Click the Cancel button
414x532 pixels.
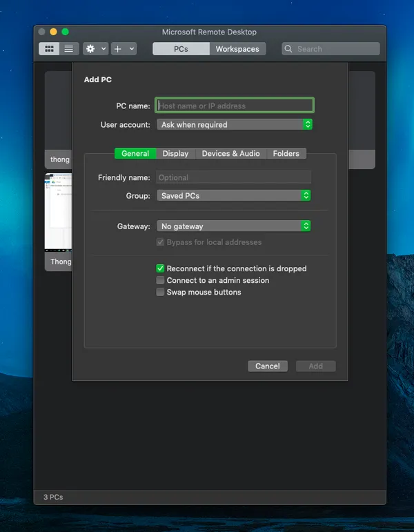268,366
